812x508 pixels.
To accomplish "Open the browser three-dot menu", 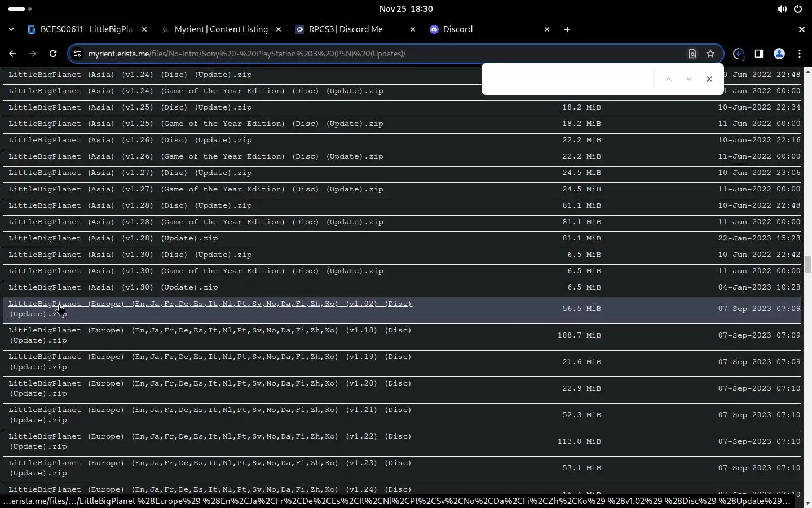I will coord(800,54).
